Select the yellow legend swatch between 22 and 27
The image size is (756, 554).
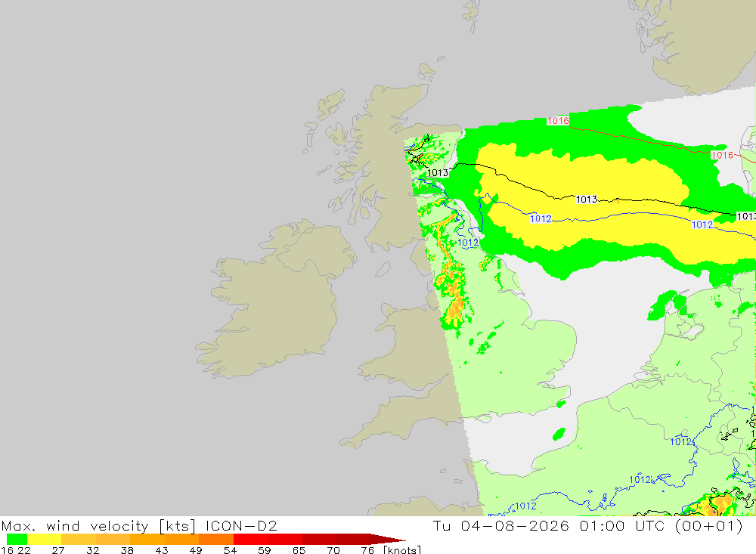(45, 539)
